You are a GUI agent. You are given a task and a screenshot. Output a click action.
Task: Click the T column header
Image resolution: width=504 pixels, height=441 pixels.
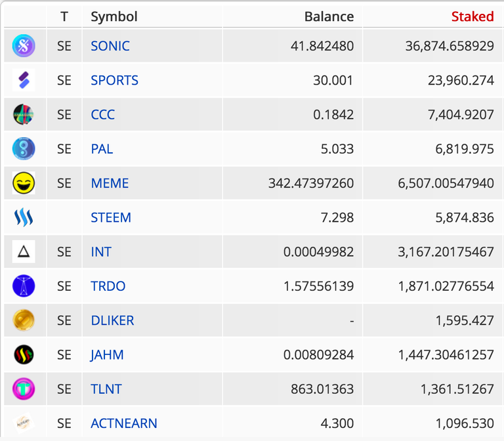coord(64,16)
